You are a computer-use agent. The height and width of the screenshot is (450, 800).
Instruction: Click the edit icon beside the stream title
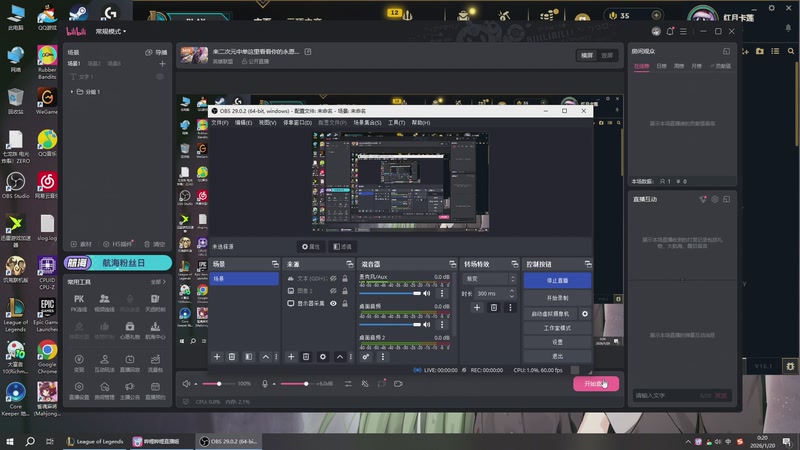pos(308,52)
